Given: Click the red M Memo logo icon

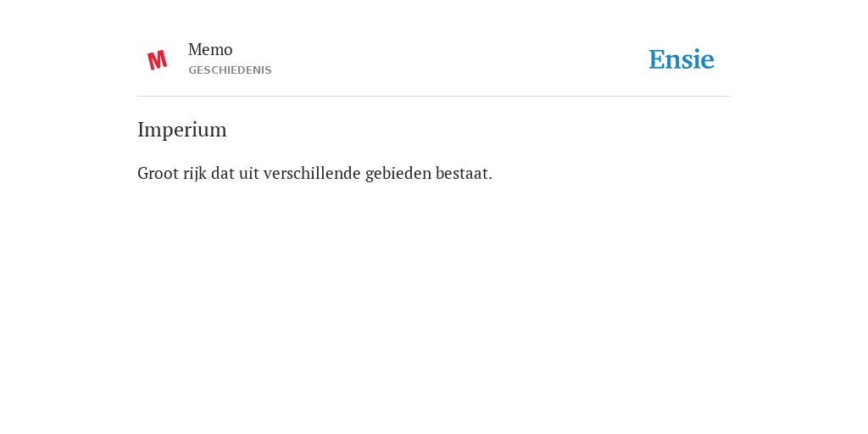Looking at the screenshot, I should pyautogui.click(x=157, y=60).
